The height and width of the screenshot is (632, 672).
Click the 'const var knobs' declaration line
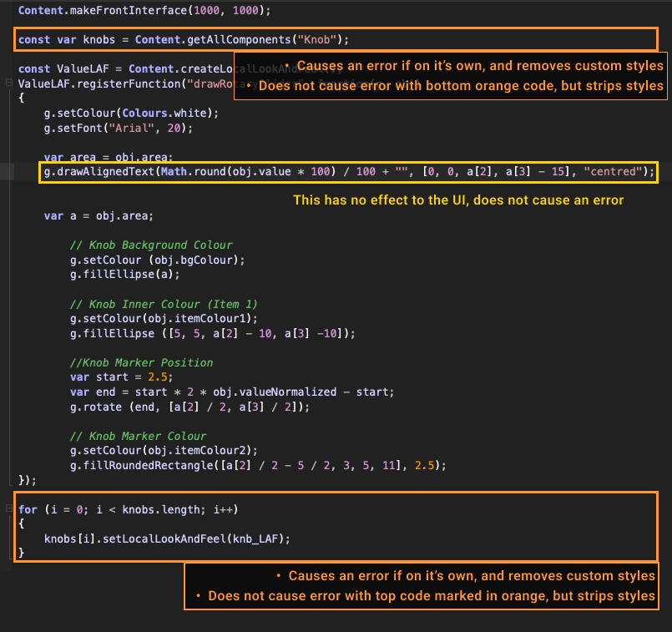pyautogui.click(x=184, y=40)
